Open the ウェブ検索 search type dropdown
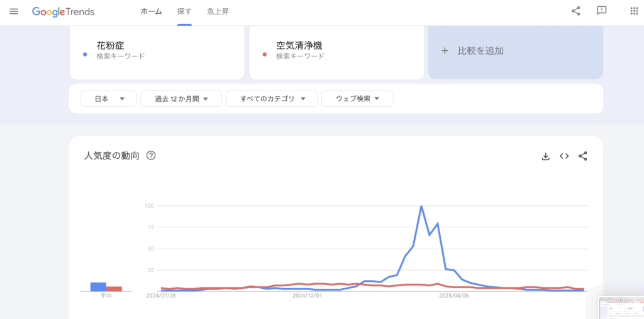 point(357,99)
